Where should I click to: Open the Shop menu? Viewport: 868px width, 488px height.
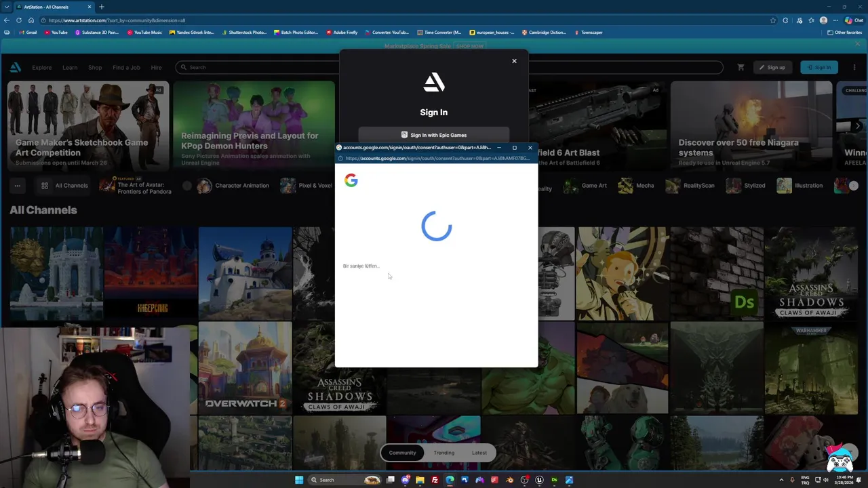pos(95,67)
